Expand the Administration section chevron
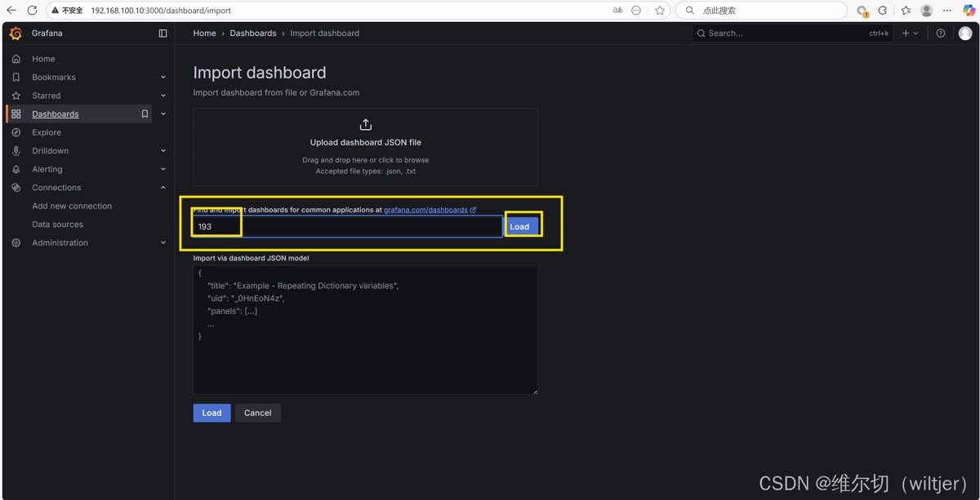980x500 pixels. tap(163, 243)
